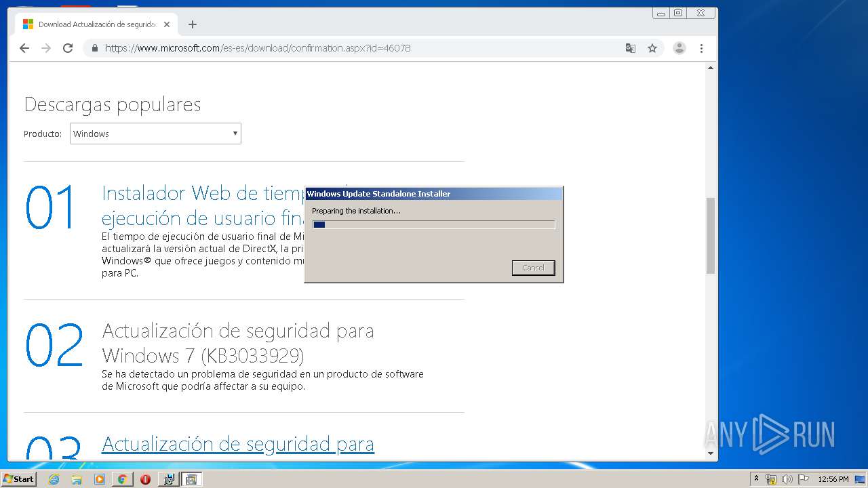Minimize the Chrome window

pos(660,13)
